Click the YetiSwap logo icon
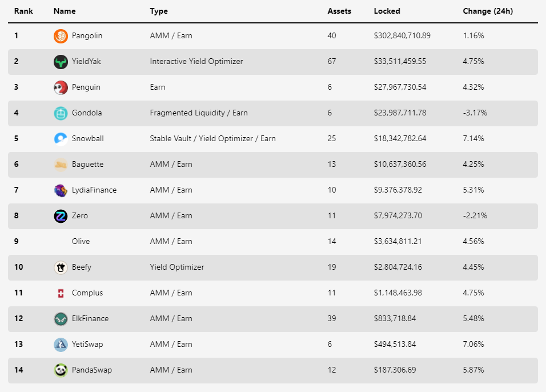546x392 pixels. tap(61, 345)
